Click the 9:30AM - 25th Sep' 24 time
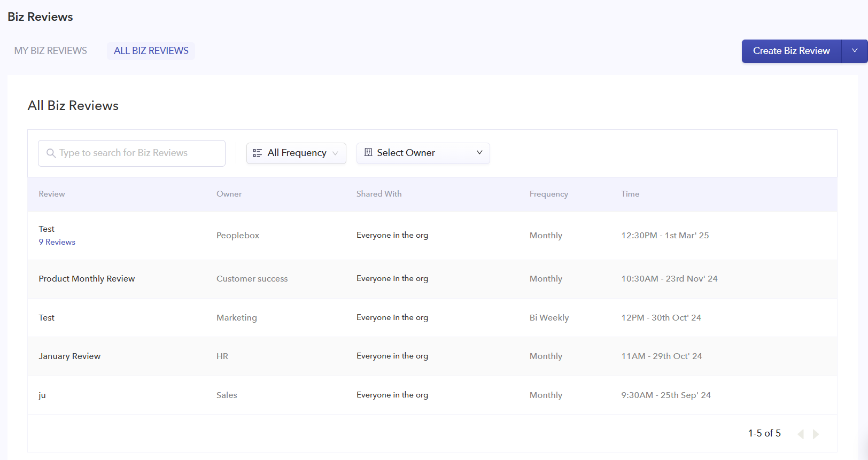Viewport: 868px width, 460px height. (666, 395)
